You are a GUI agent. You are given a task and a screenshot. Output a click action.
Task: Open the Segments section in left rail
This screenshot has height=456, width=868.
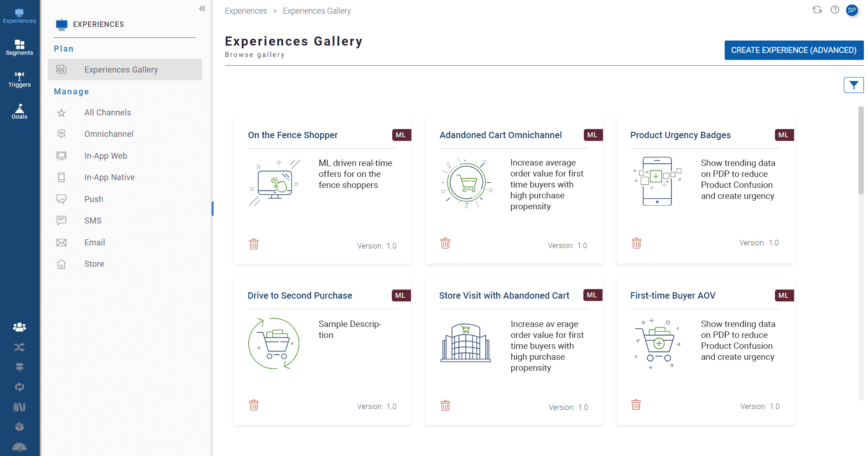coord(19,47)
